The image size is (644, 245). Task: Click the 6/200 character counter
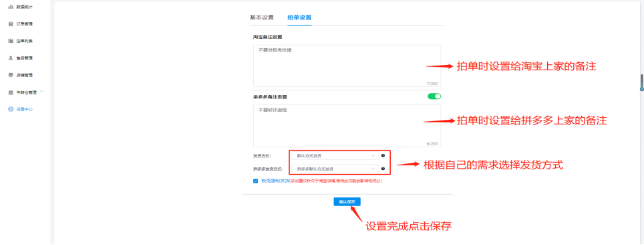pos(432,144)
